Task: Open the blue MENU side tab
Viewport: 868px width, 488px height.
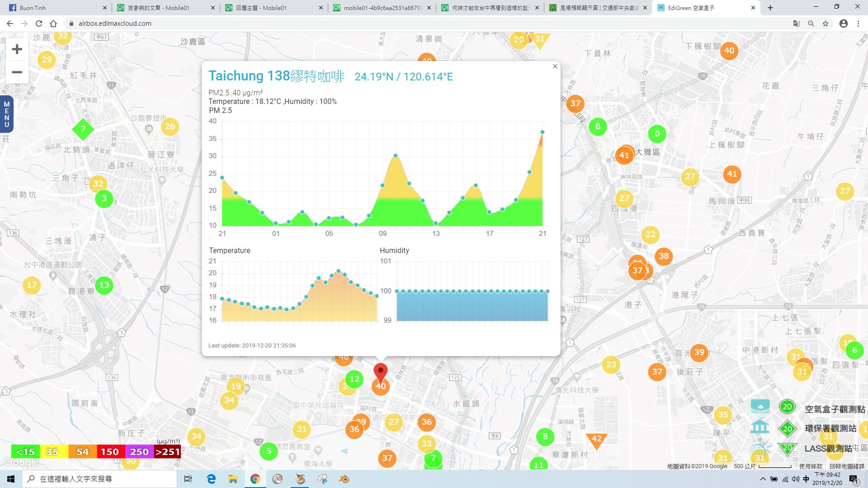Action: pos(6,114)
